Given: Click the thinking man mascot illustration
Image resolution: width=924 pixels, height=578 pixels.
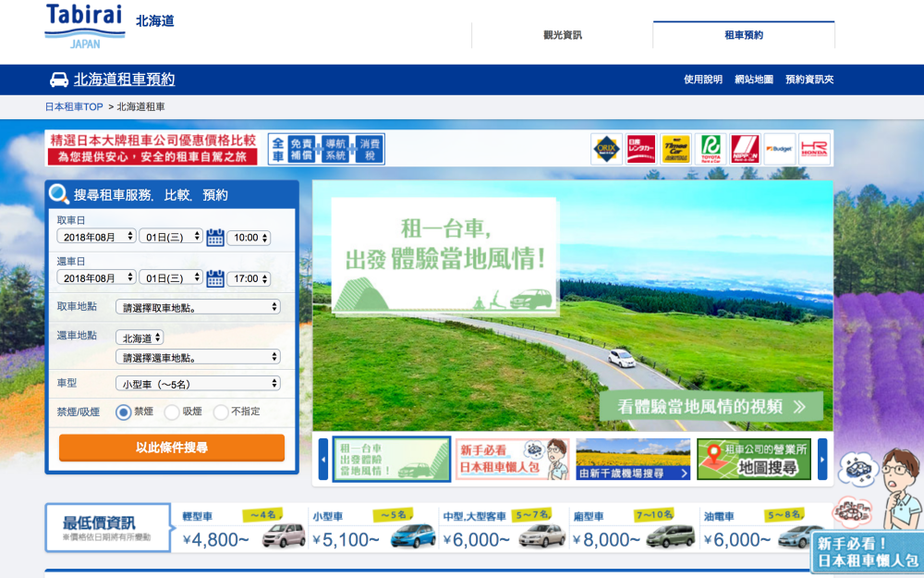Looking at the screenshot, I should (x=903, y=488).
